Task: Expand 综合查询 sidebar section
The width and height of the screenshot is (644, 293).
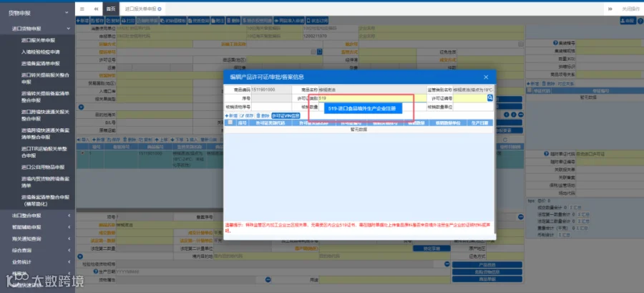Action: [38, 250]
